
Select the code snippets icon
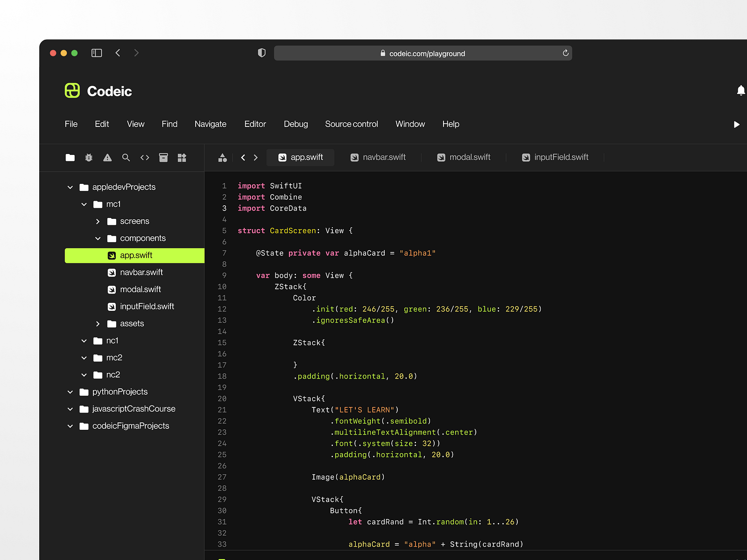[145, 158]
